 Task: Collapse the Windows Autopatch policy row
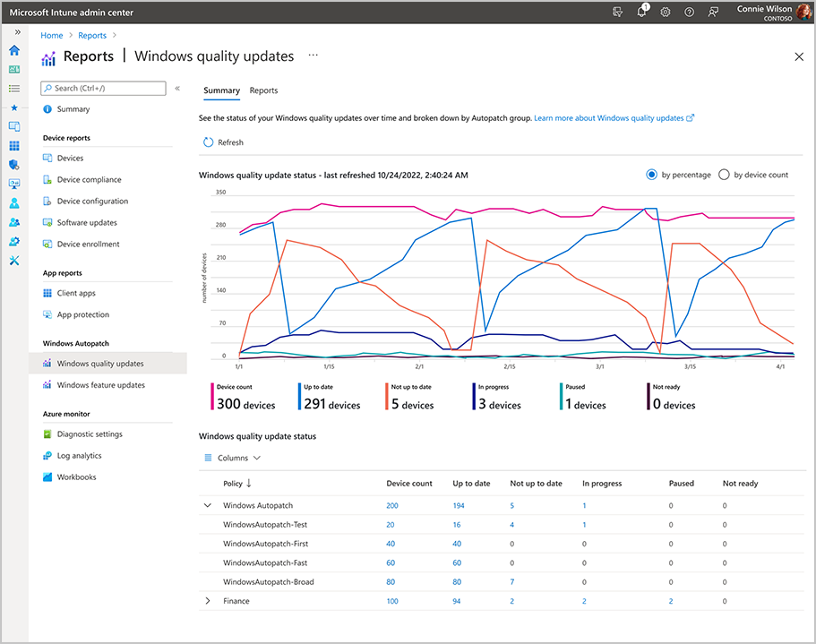(208, 505)
